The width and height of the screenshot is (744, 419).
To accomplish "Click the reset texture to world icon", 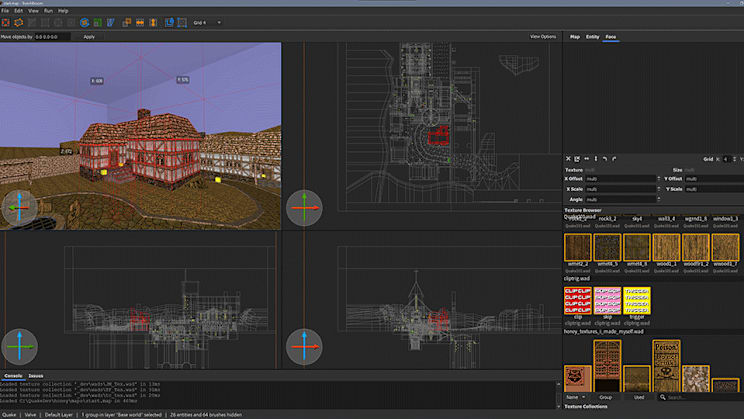I will [x=577, y=159].
